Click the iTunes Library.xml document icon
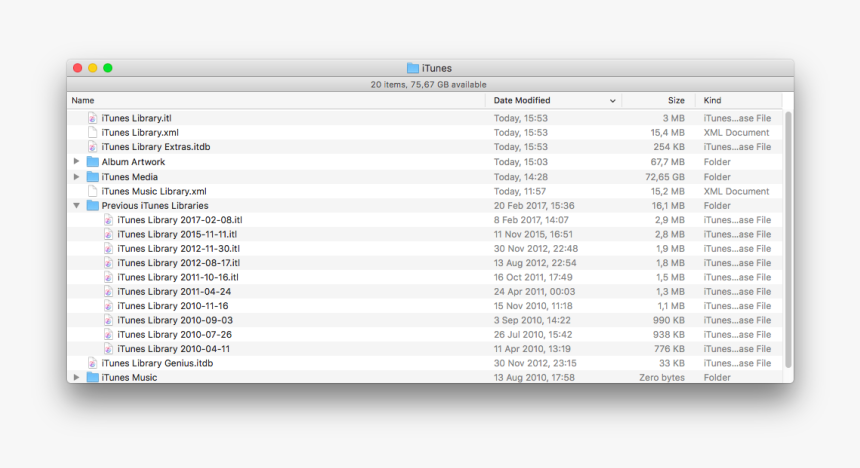860x468 pixels. point(93,132)
